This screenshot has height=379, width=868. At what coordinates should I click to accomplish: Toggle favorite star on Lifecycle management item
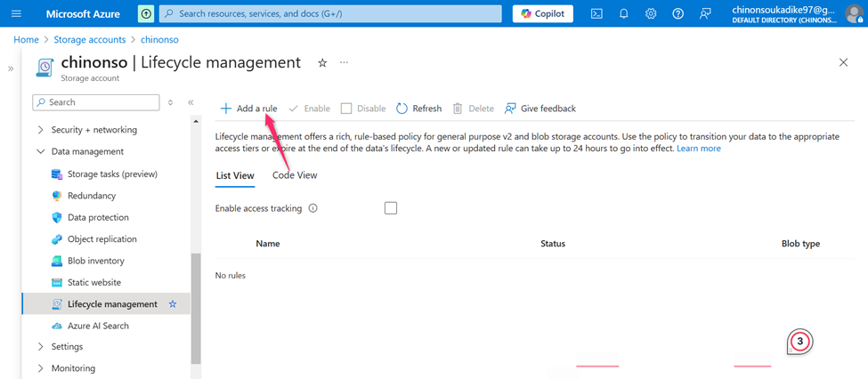click(x=173, y=304)
